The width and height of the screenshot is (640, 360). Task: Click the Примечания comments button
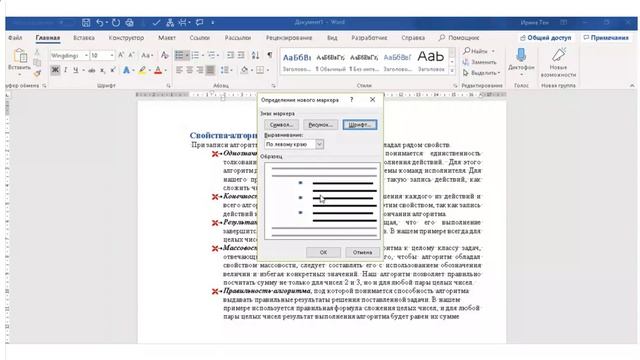click(x=606, y=38)
